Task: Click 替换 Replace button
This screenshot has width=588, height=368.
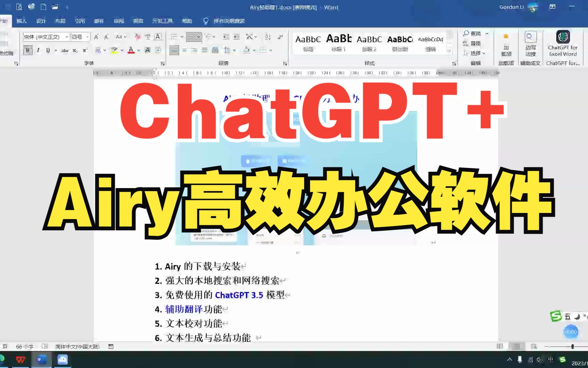Action: 472,43
